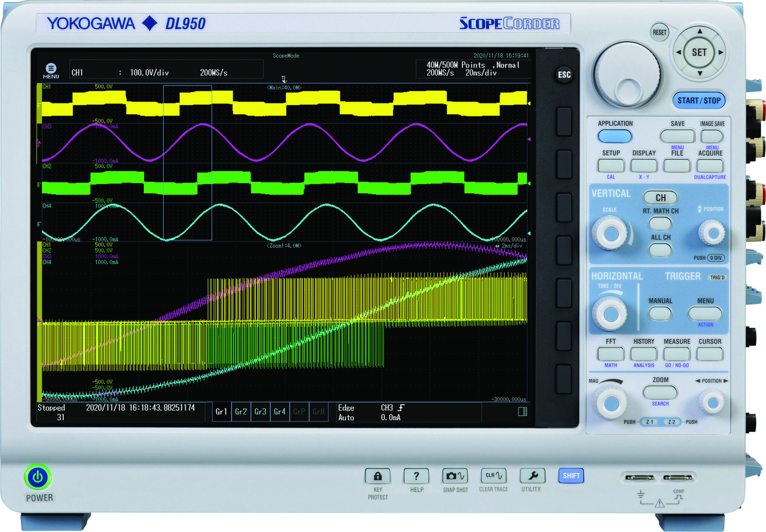This screenshot has width=766, height=532.
Task: Enable the blue SHIFT key
Action: tap(571, 475)
